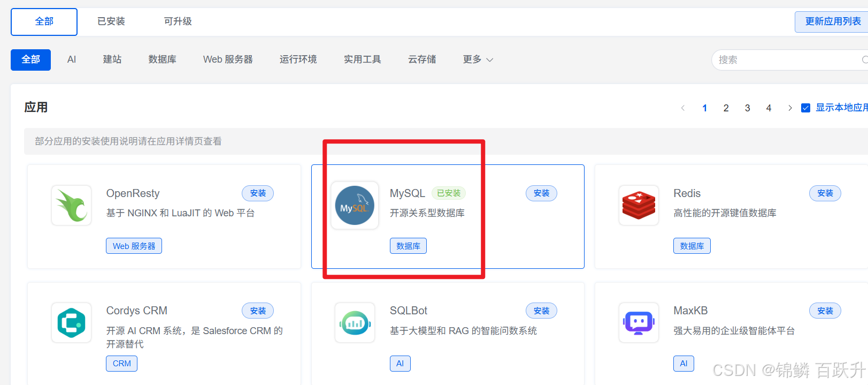This screenshot has width=868, height=385.
Task: Click the 数据库 tag under MySQL
Action: (x=408, y=246)
